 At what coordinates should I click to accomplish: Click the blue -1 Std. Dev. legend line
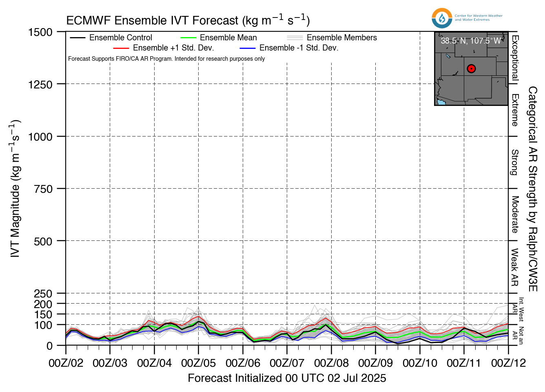point(248,48)
